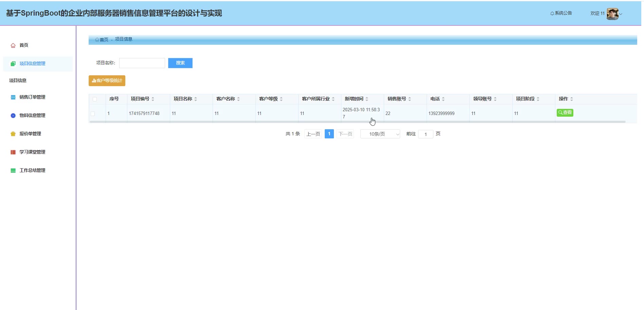644x310 pixels.
Task: Select page 1 in pagination
Action: click(329, 134)
